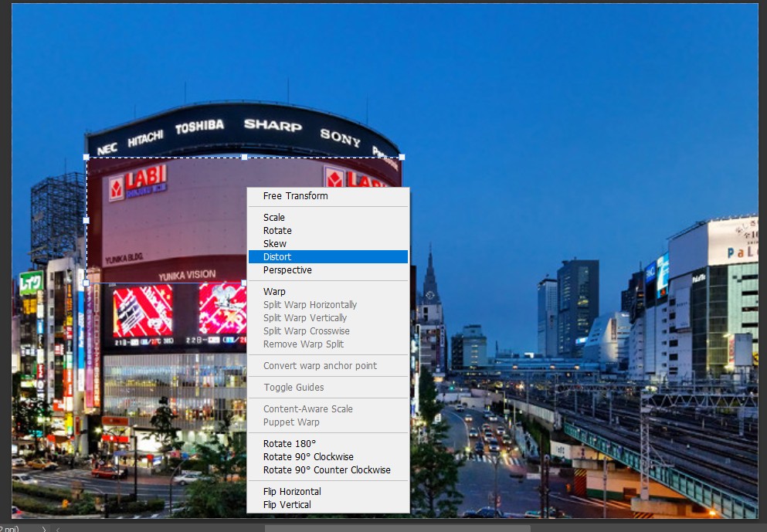Choose Rotate 90° Counter Clockwise
The image size is (767, 532).
pos(328,470)
